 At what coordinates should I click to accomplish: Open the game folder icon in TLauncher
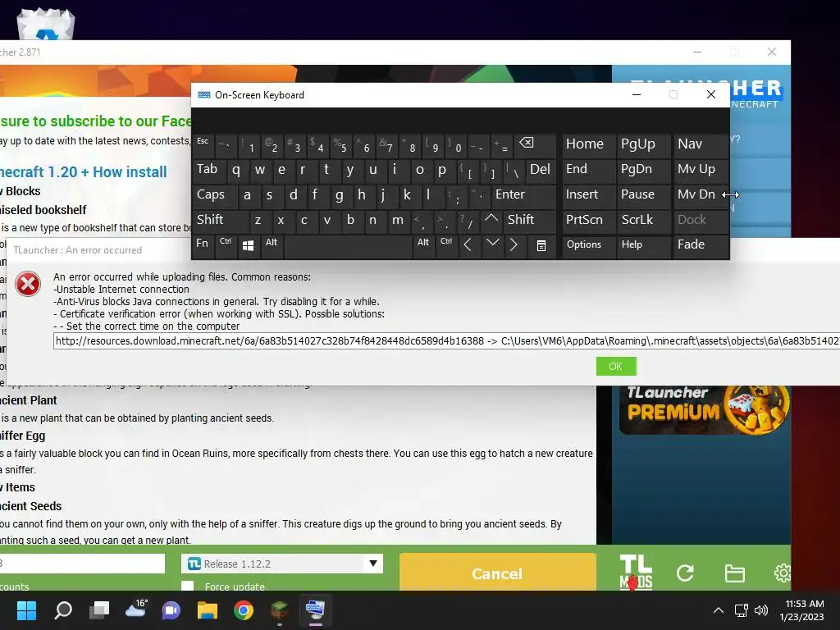(x=734, y=573)
